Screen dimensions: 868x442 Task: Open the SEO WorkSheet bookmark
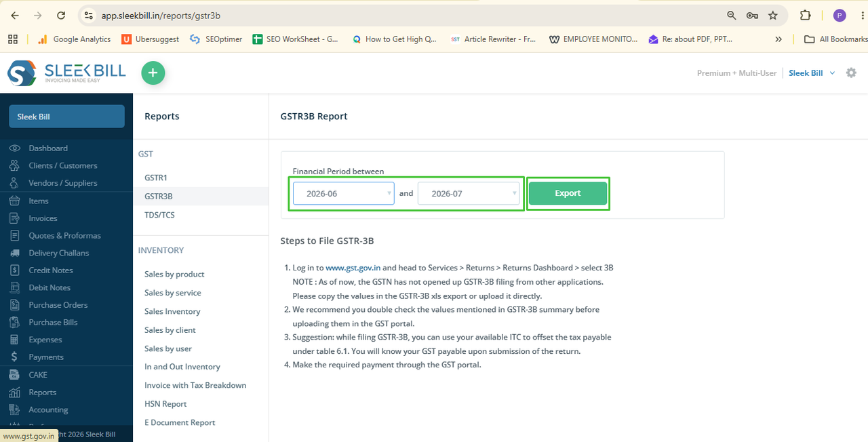(x=296, y=39)
